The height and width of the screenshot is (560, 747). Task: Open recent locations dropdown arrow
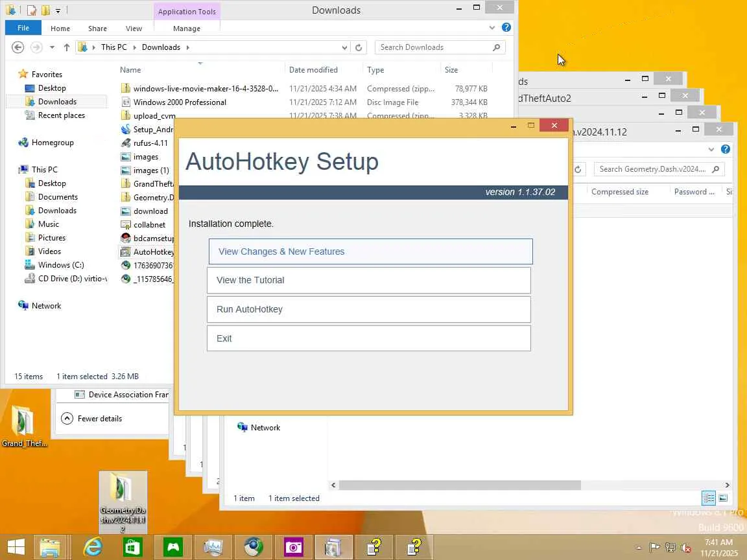pos(52,47)
